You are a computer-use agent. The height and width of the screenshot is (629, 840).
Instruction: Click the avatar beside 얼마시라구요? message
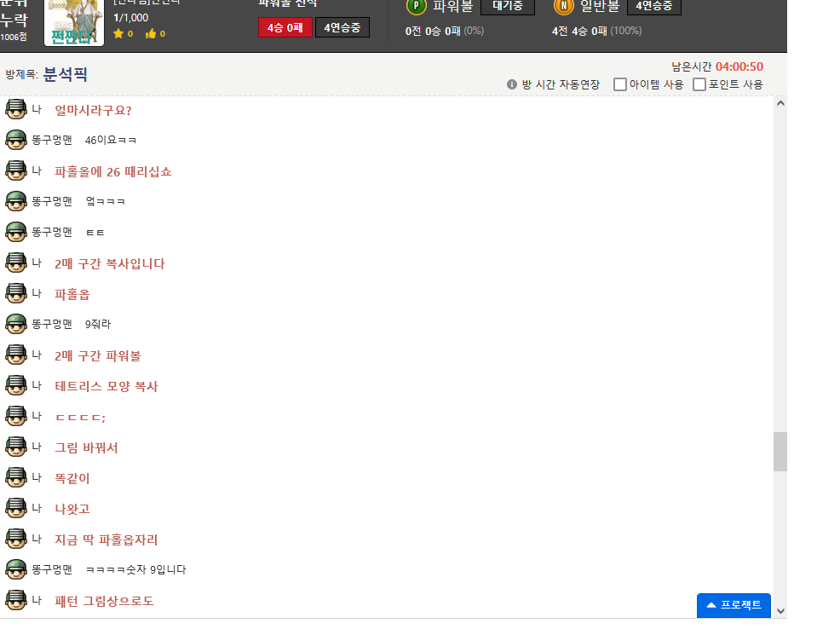click(16, 109)
